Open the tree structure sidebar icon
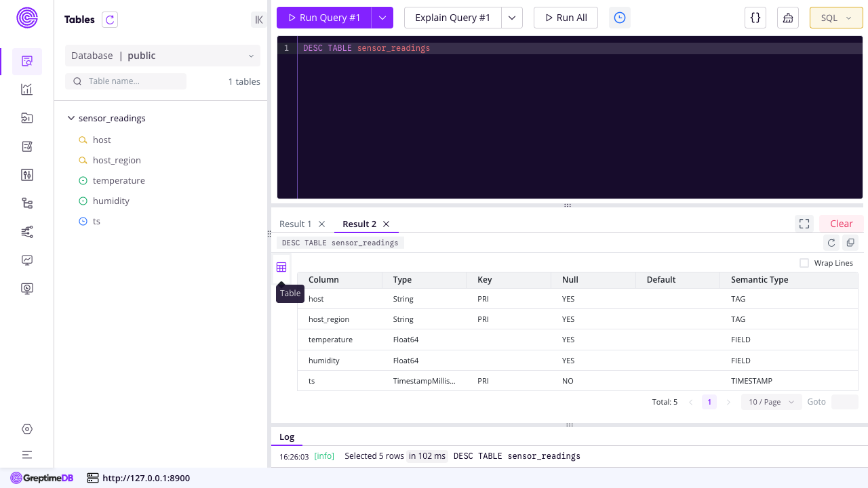This screenshot has height=488, width=868. [27, 203]
